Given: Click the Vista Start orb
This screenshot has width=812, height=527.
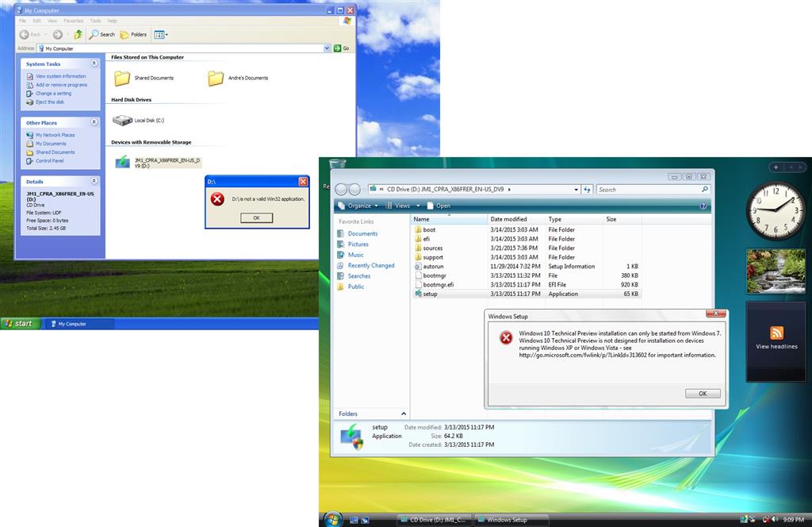Looking at the screenshot, I should [333, 519].
